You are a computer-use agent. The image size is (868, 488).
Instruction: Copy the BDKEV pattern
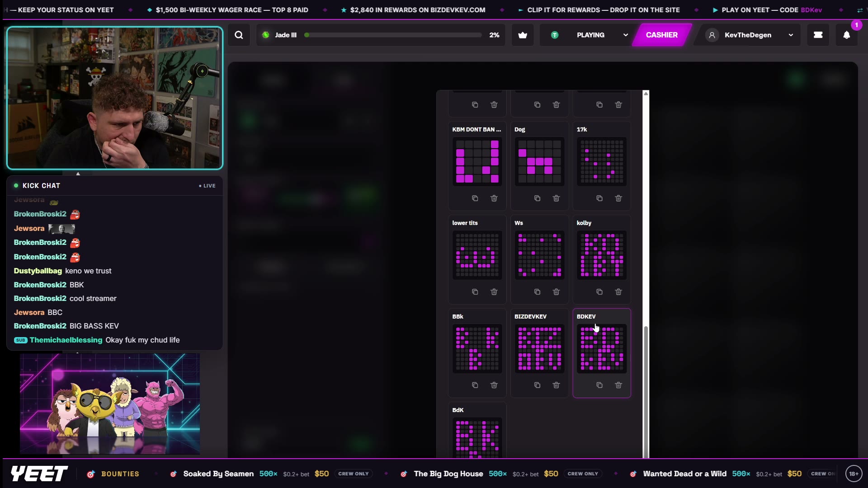click(599, 385)
